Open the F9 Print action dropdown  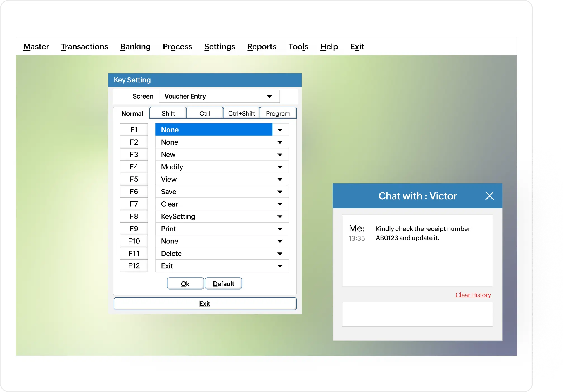(x=280, y=229)
